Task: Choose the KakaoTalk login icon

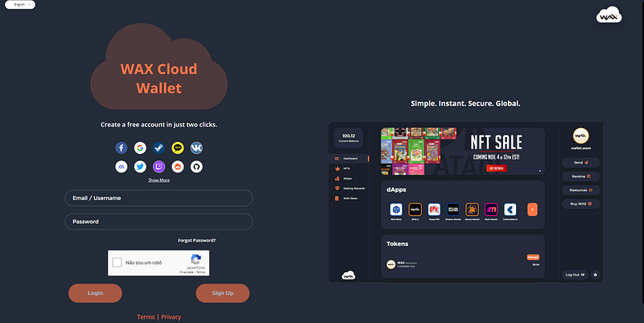Action: [178, 147]
